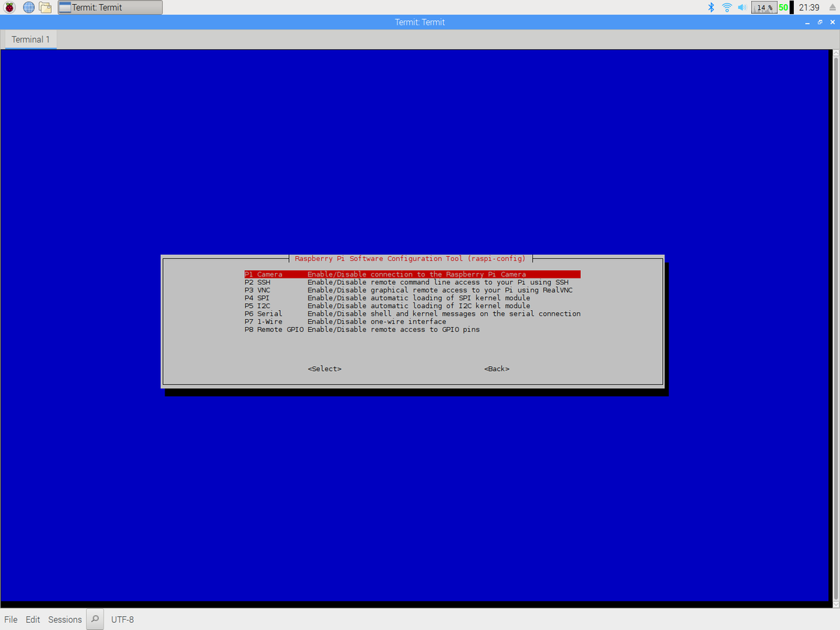Select the P4 SPI option
Image resolution: width=840 pixels, height=630 pixels.
tap(412, 298)
